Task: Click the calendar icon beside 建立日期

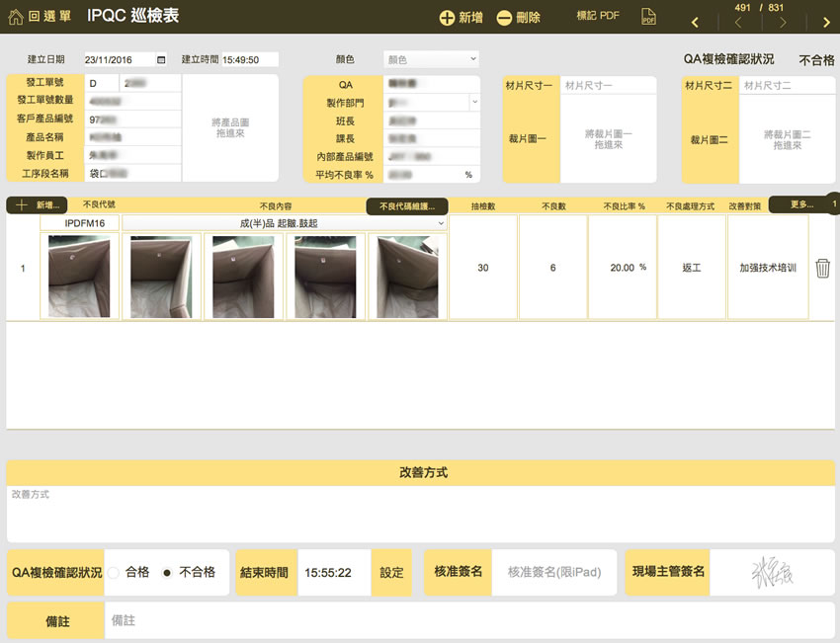Action: [159, 57]
